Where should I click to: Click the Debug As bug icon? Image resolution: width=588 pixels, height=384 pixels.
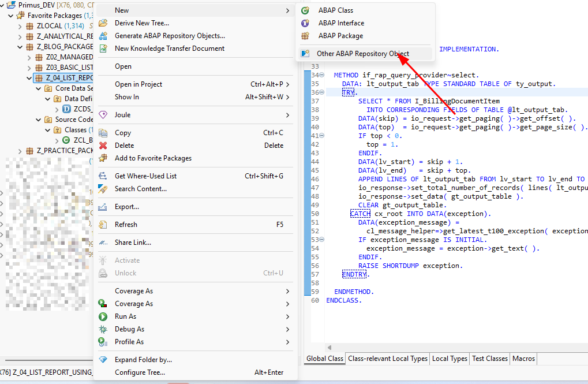pyautogui.click(x=103, y=329)
